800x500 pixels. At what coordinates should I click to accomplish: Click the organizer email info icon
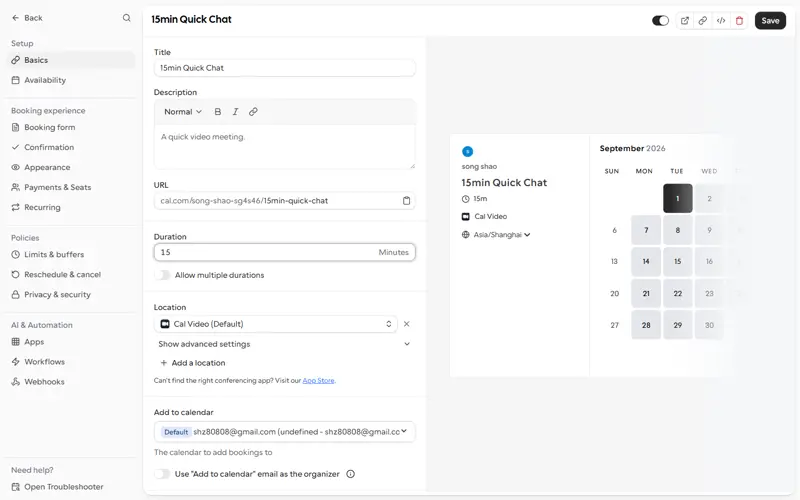351,474
